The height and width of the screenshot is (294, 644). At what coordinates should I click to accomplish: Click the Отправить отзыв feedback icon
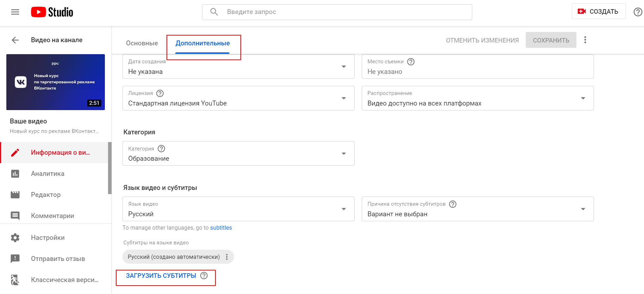pos(15,259)
